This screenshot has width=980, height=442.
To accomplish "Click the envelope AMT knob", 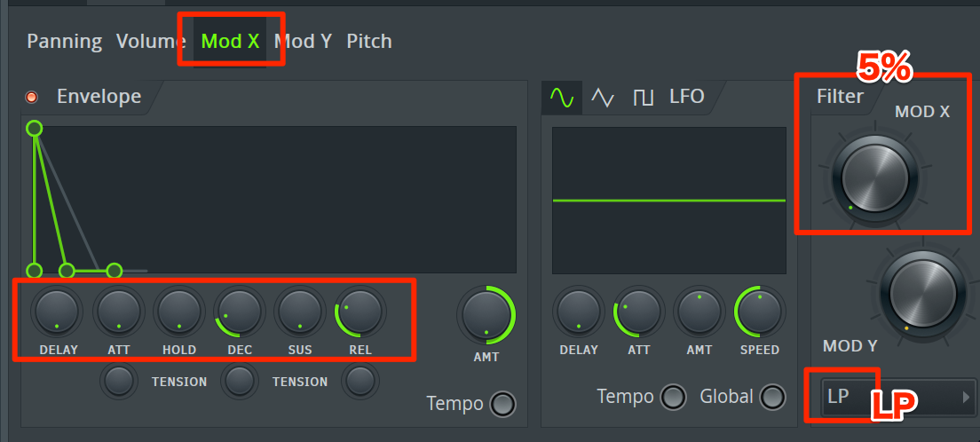I will pos(486,314).
